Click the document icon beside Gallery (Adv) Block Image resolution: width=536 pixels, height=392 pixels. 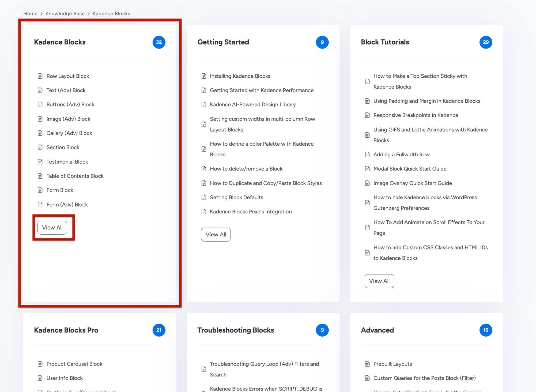pos(40,133)
